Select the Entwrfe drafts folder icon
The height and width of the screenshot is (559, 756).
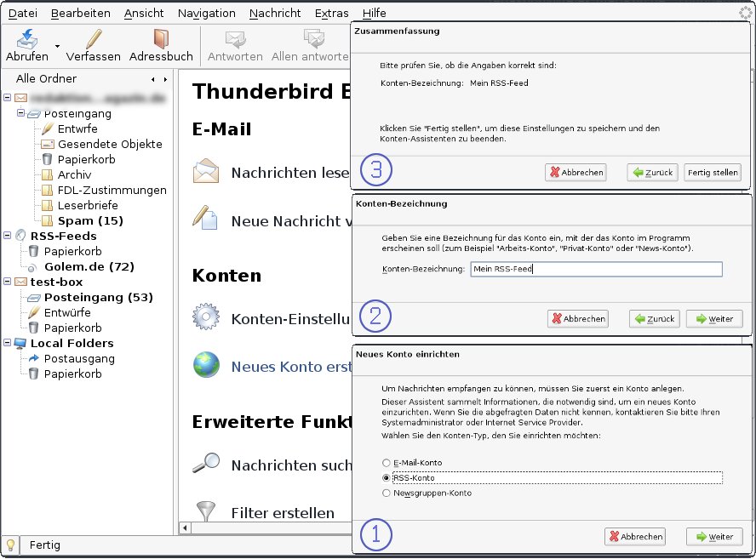(x=48, y=128)
